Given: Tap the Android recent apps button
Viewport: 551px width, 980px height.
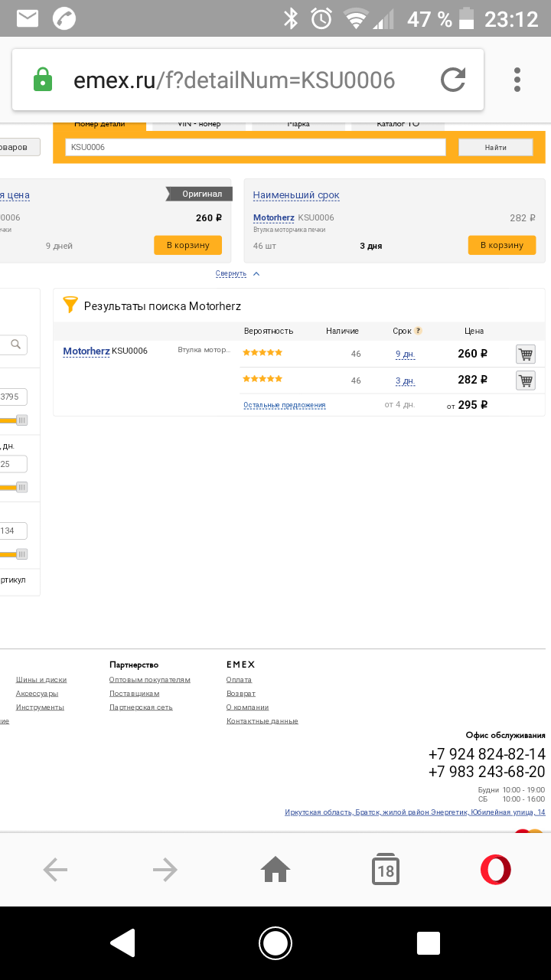Looking at the screenshot, I should pos(429,943).
